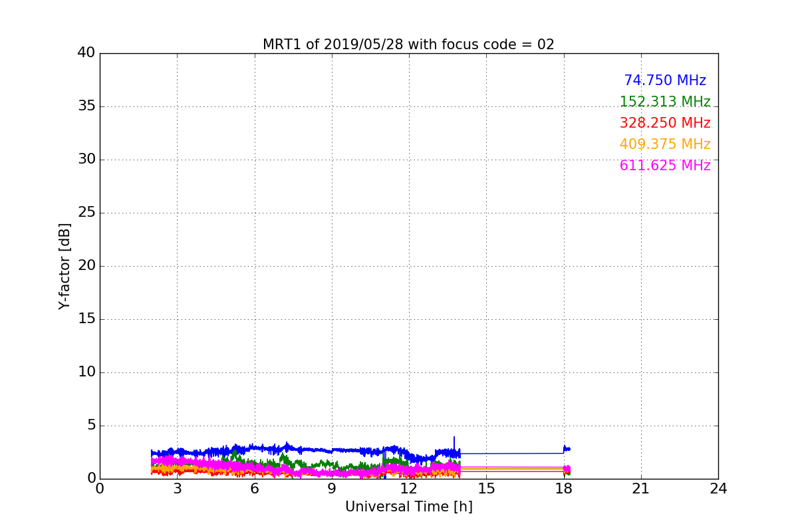Click the x-axis tick label '6'
Screen dimensions: 798x532
[254, 489]
